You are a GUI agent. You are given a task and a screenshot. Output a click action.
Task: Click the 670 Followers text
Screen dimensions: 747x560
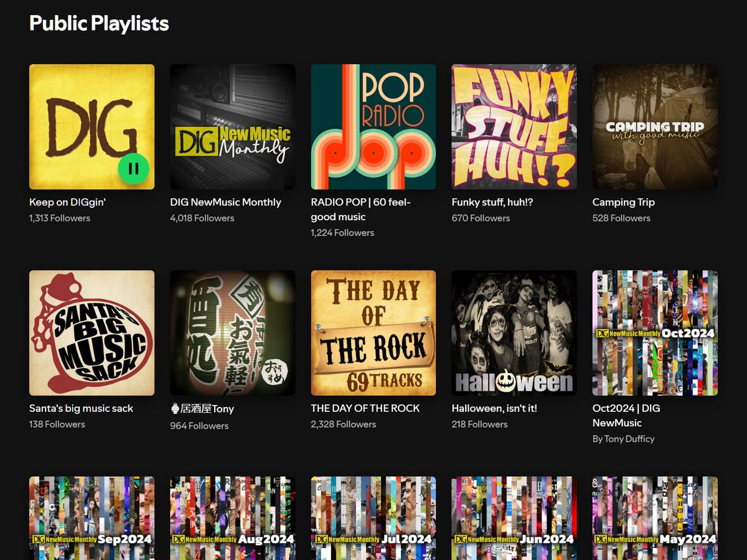(481, 218)
